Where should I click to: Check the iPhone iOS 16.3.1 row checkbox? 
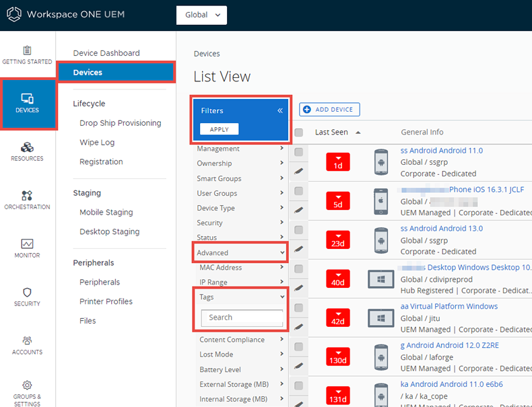pyautogui.click(x=298, y=191)
